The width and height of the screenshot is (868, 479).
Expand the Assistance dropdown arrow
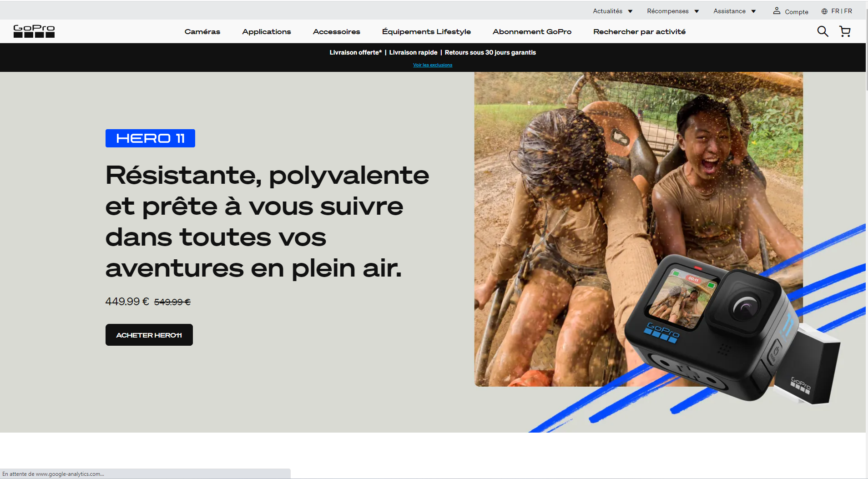[753, 11]
